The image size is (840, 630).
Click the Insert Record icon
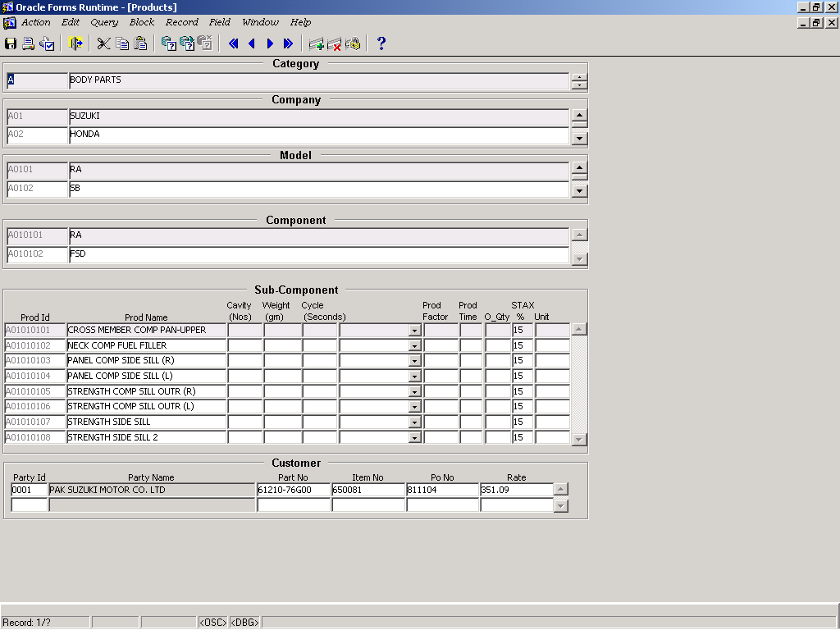tap(316, 43)
